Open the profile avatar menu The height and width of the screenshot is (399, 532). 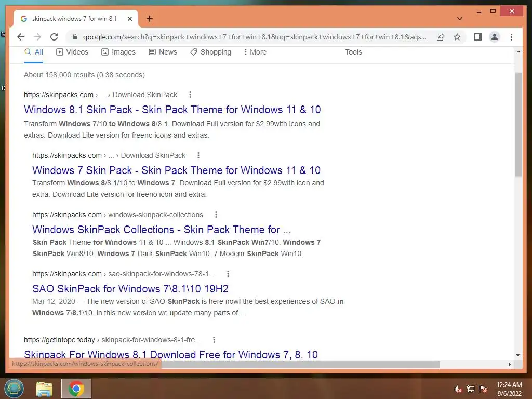click(x=495, y=37)
